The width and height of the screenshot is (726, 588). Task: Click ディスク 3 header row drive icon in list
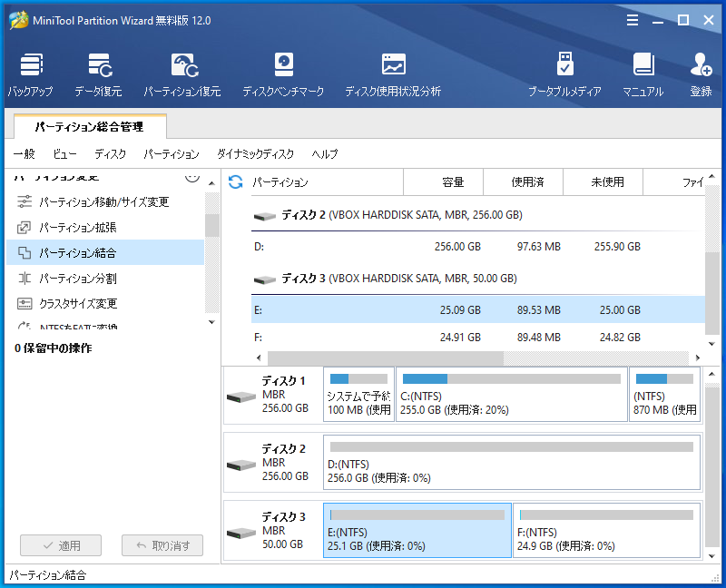tap(265, 279)
